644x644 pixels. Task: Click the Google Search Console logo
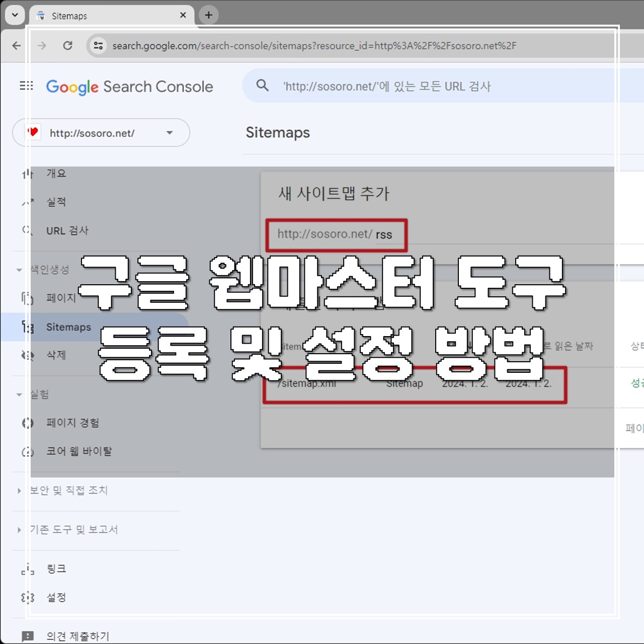click(130, 87)
